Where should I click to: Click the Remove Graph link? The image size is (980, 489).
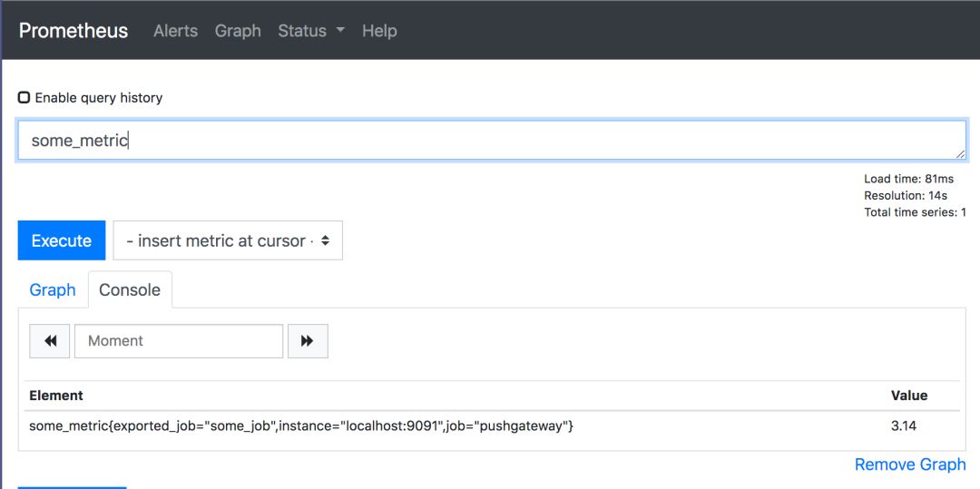(910, 465)
